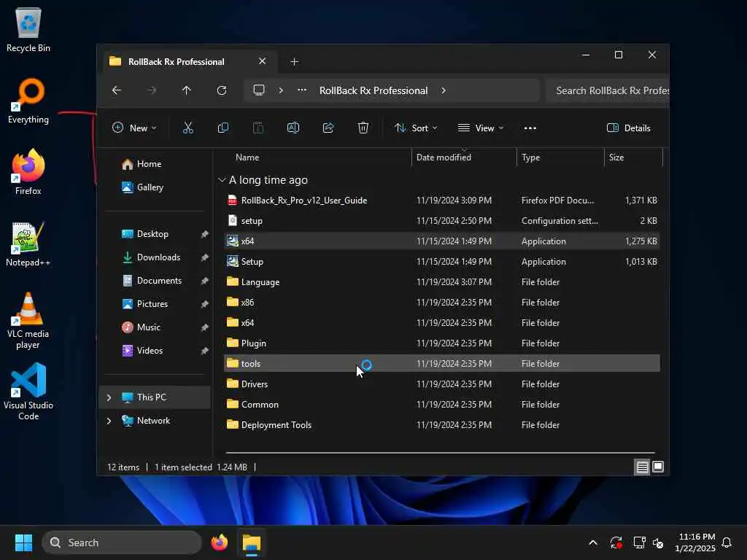Expand This PC in navigation pane
747x560 pixels.
[109, 397]
